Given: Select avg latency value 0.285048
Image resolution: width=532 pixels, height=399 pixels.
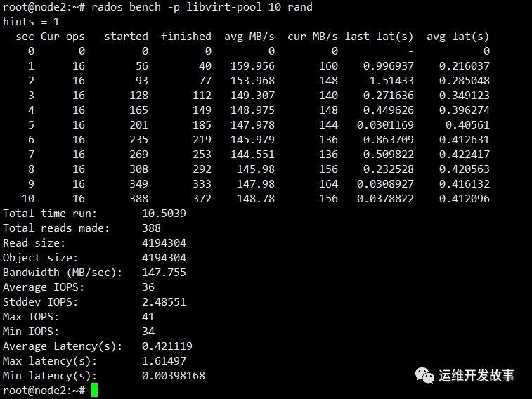Looking at the screenshot, I should click(465, 81).
